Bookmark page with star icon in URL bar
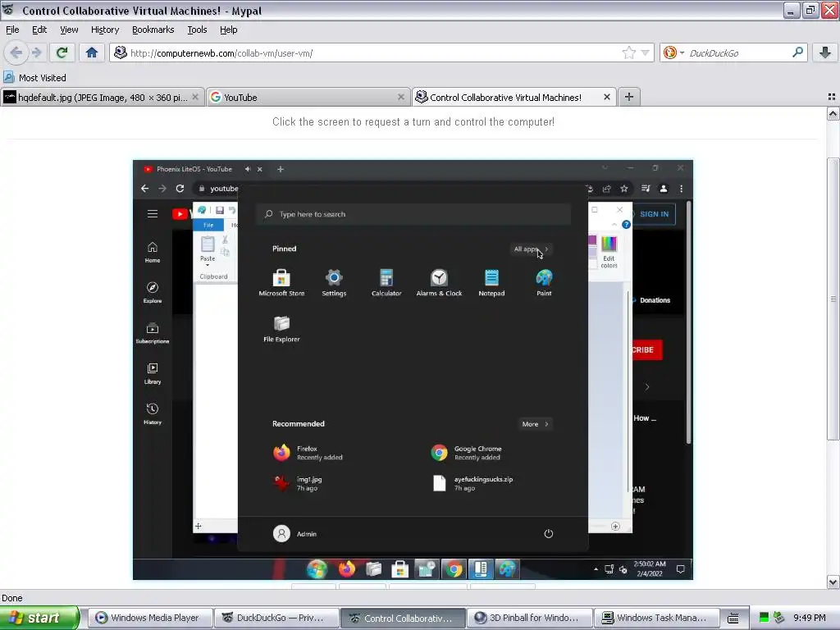 click(x=629, y=52)
